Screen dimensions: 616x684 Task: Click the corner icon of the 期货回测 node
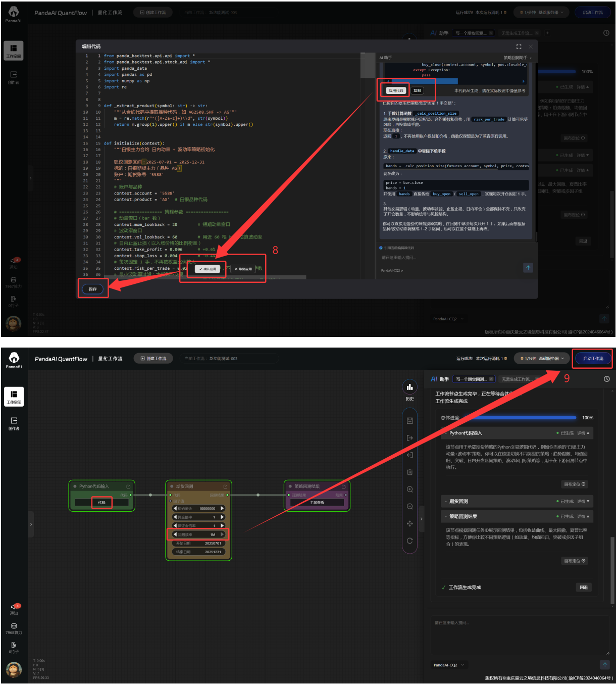[x=225, y=486]
